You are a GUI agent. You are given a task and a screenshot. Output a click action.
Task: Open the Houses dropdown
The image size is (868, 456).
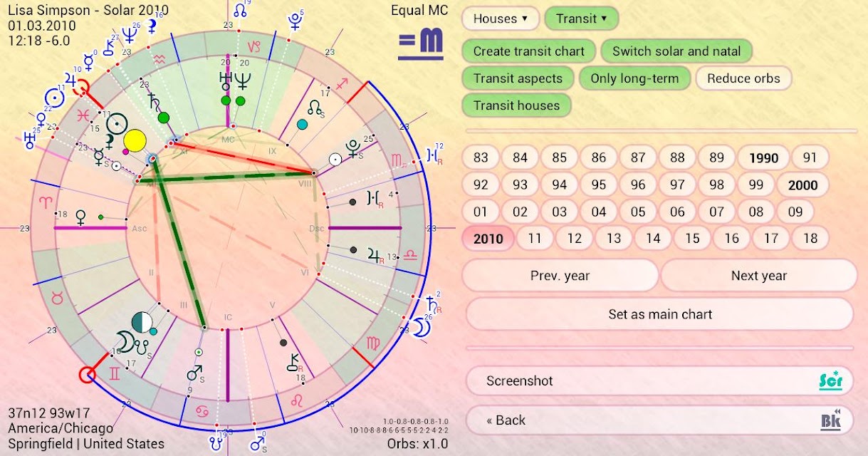(501, 19)
